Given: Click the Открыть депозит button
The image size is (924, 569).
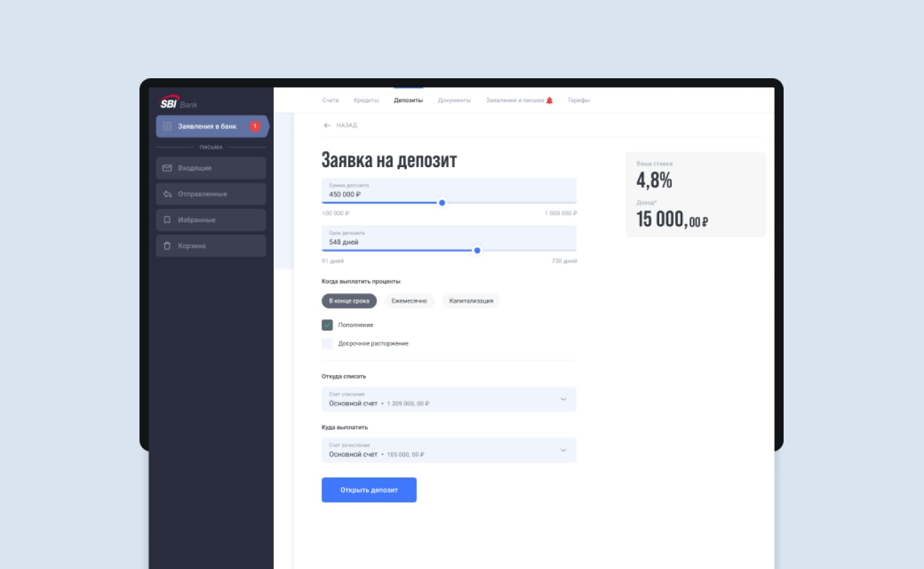Looking at the screenshot, I should click(369, 490).
